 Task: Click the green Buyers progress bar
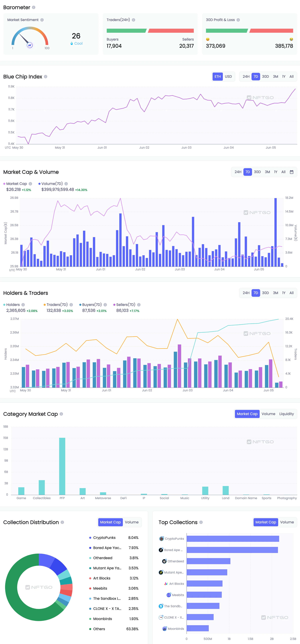tap(127, 31)
